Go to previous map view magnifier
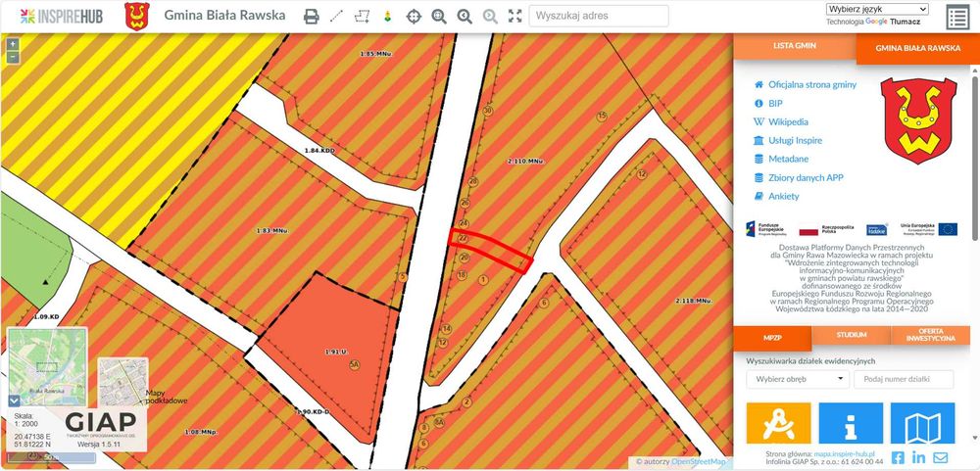The height and width of the screenshot is (471, 980). (x=465, y=17)
